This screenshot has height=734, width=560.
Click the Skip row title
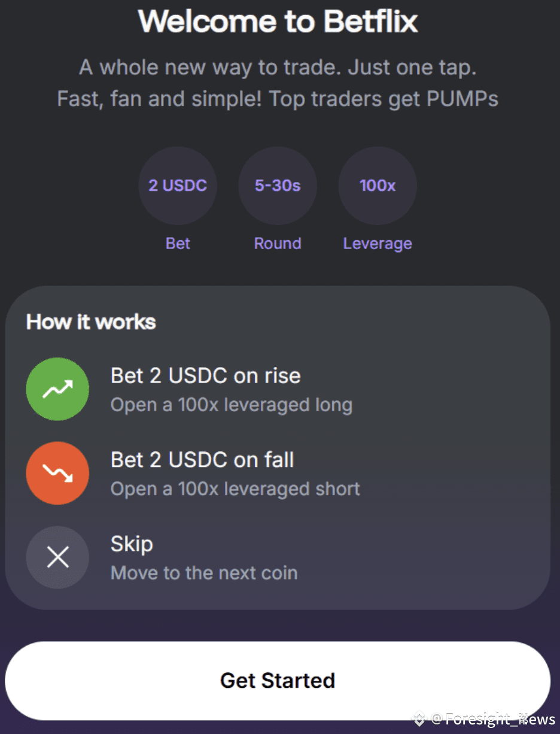coord(132,545)
